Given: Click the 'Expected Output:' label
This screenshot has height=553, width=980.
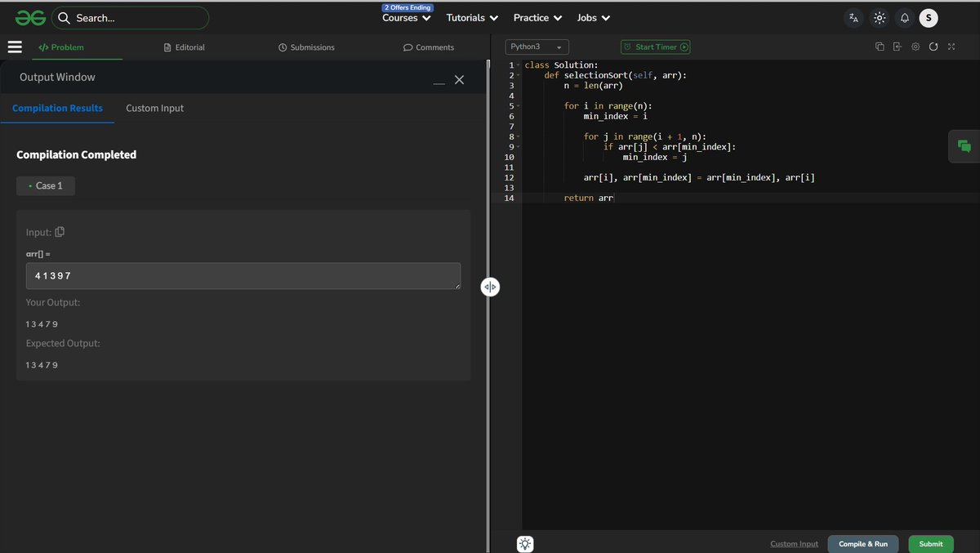Looking at the screenshot, I should (63, 343).
